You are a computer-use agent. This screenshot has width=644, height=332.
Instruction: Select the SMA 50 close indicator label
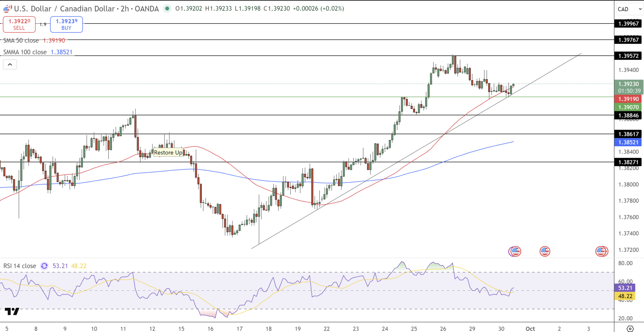[21, 40]
